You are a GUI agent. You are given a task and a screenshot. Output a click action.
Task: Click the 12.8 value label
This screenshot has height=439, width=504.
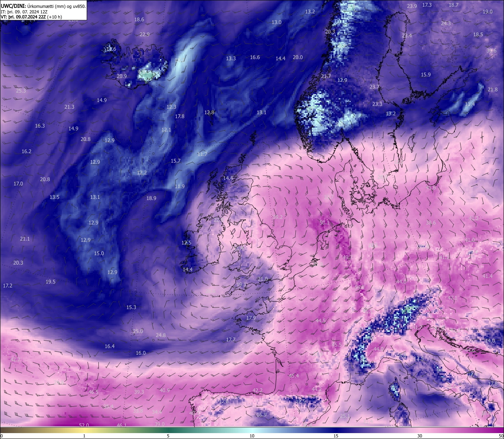click(x=209, y=113)
